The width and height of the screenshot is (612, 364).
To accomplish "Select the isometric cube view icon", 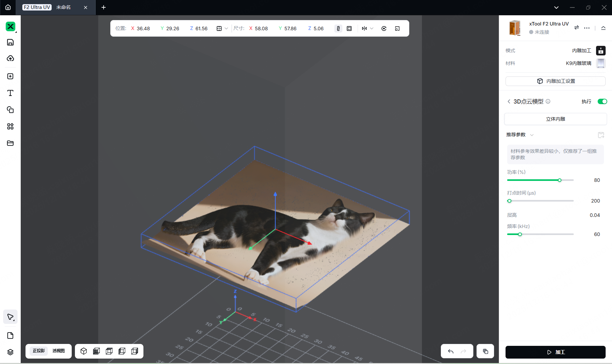I will [84, 351].
